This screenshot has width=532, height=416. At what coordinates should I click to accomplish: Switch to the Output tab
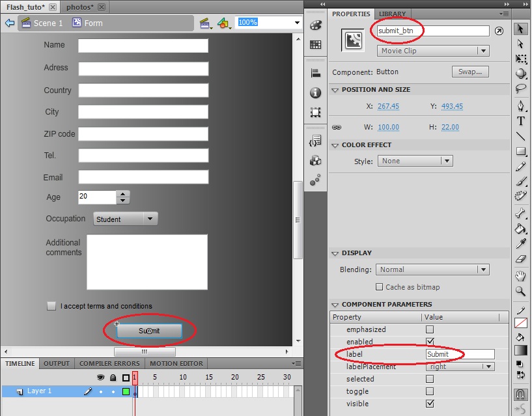tap(56, 363)
